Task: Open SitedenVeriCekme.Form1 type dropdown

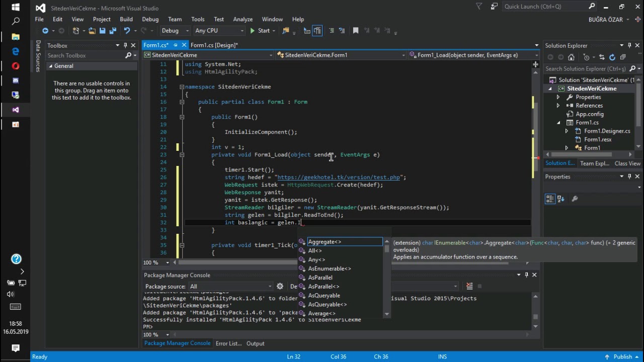Action: point(342,55)
